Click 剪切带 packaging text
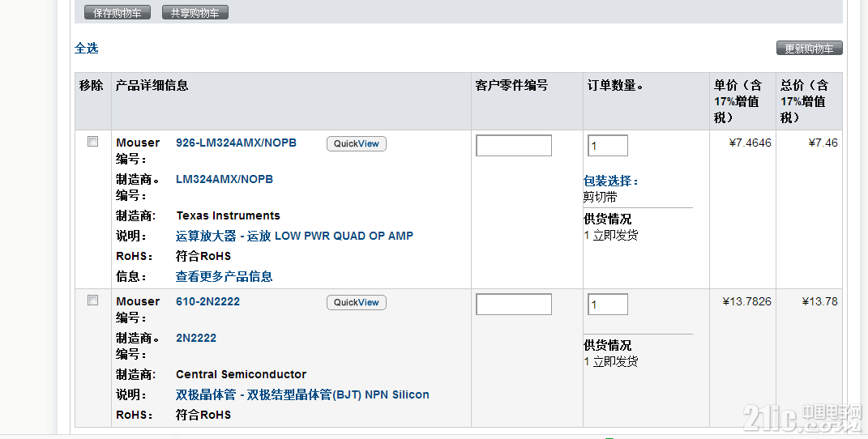 point(600,197)
